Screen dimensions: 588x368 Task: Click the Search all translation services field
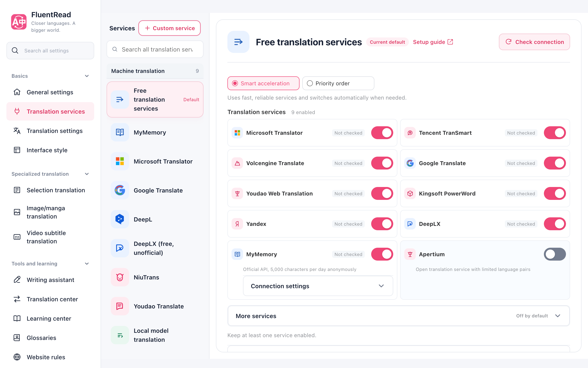(155, 49)
